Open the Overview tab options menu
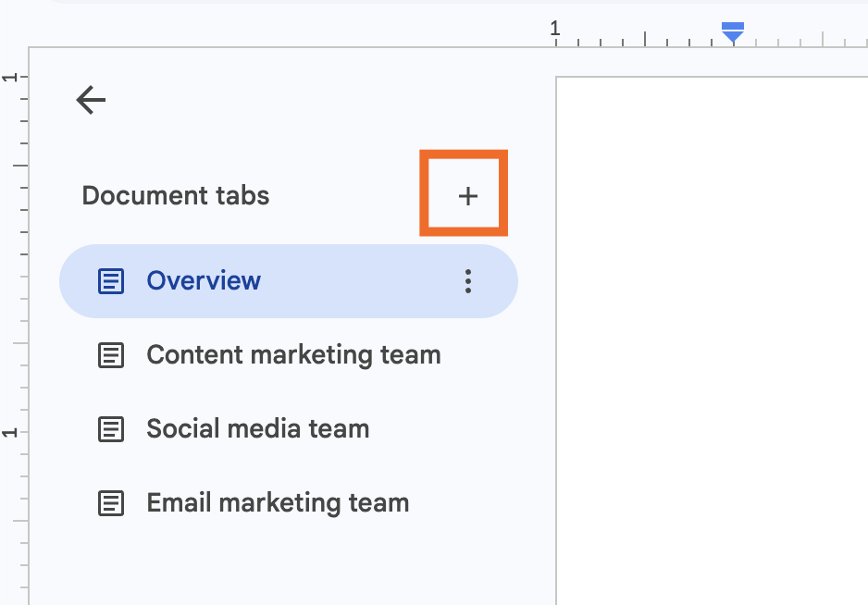This screenshot has height=605, width=868. pyautogui.click(x=468, y=281)
